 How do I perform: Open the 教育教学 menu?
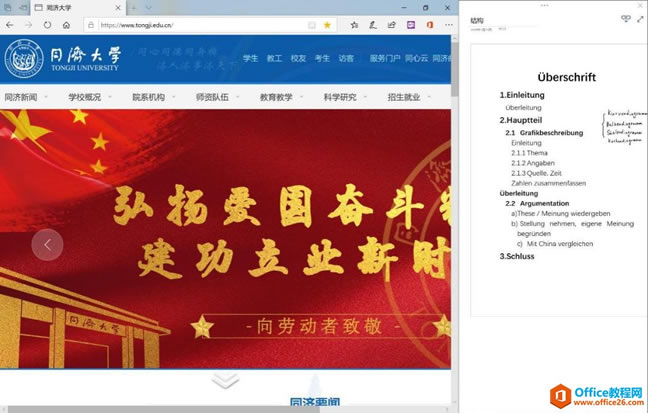coord(276,97)
